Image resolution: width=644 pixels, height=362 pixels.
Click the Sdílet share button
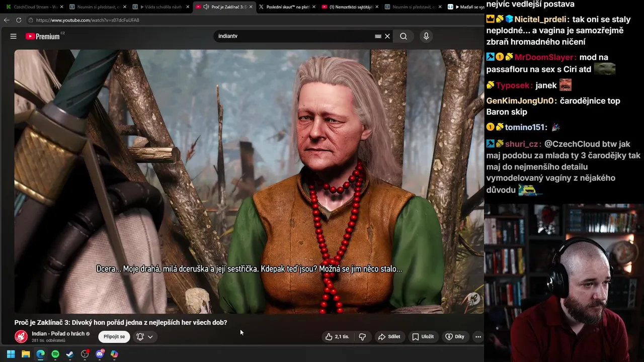[389, 336]
